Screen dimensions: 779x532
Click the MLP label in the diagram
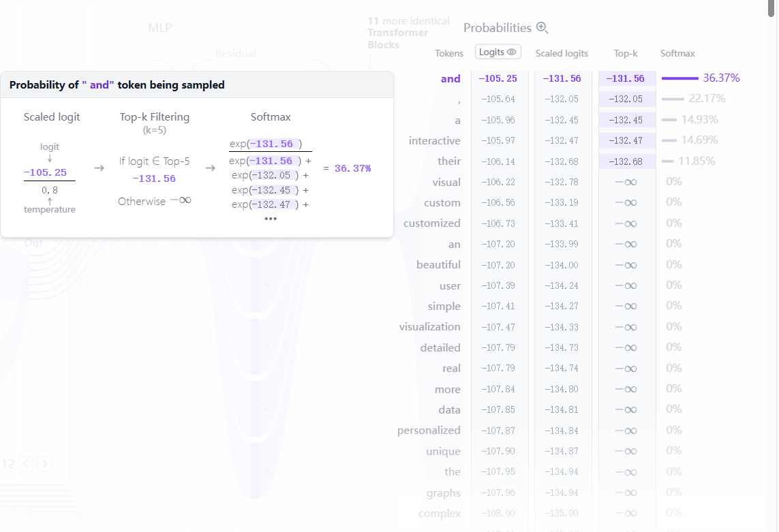[160, 28]
